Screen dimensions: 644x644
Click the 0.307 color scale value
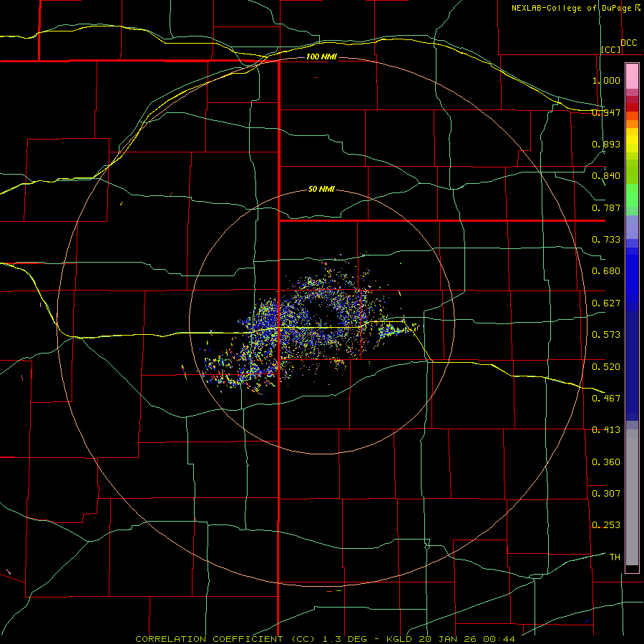[x=606, y=493]
